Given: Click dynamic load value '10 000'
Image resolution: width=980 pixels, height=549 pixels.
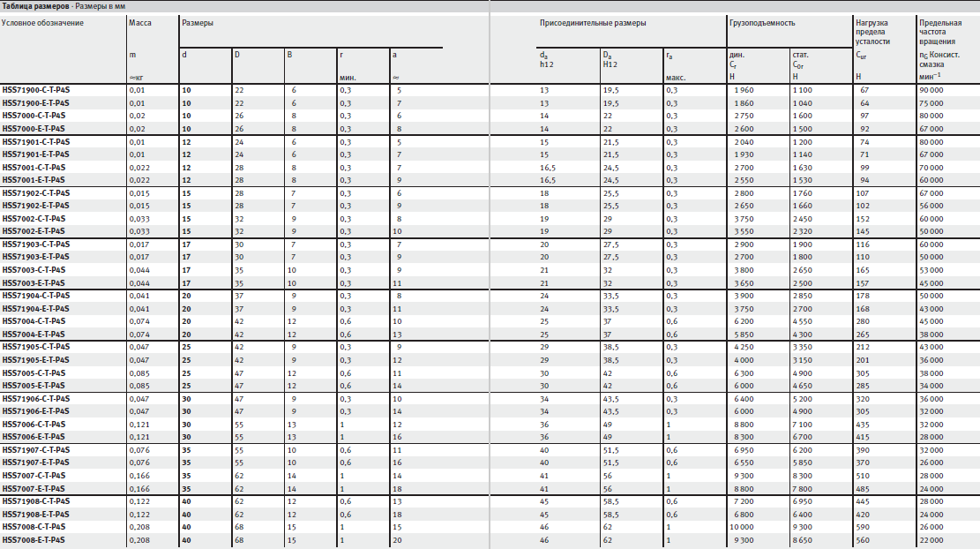Looking at the screenshot, I should (x=742, y=527).
